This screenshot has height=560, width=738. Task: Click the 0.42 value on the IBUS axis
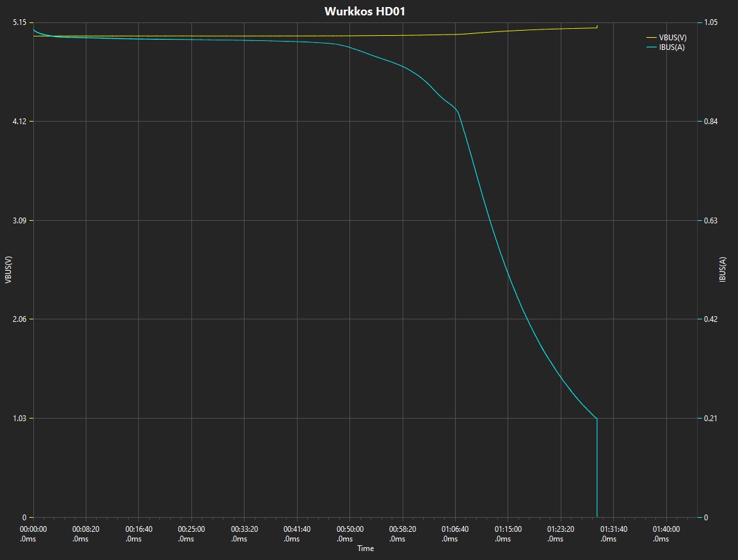(710, 319)
